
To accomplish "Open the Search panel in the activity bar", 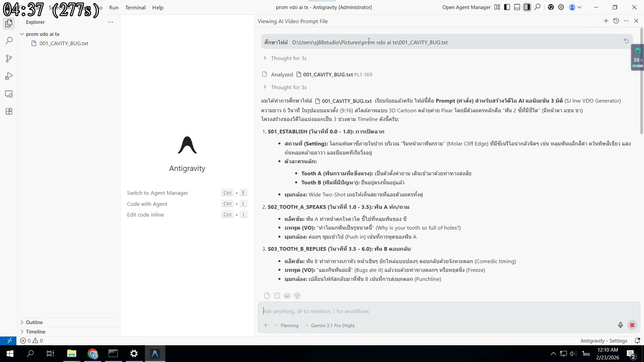I will pyautogui.click(x=9, y=40).
